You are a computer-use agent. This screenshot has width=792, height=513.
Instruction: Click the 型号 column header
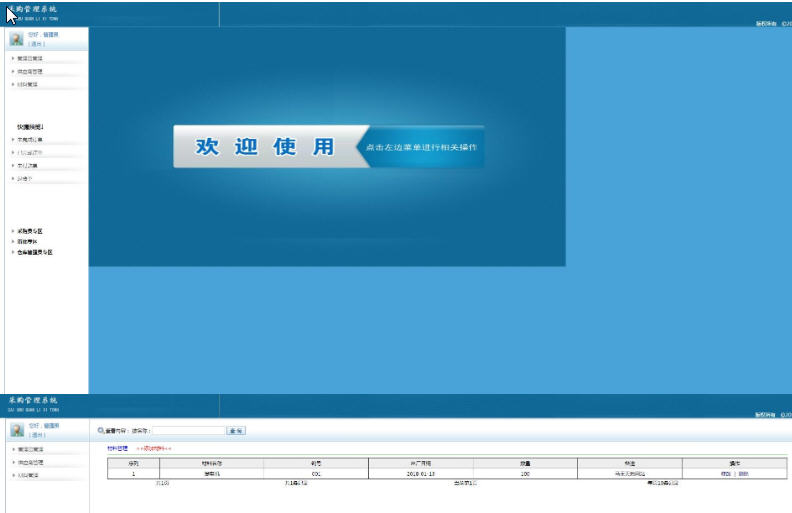point(316,463)
